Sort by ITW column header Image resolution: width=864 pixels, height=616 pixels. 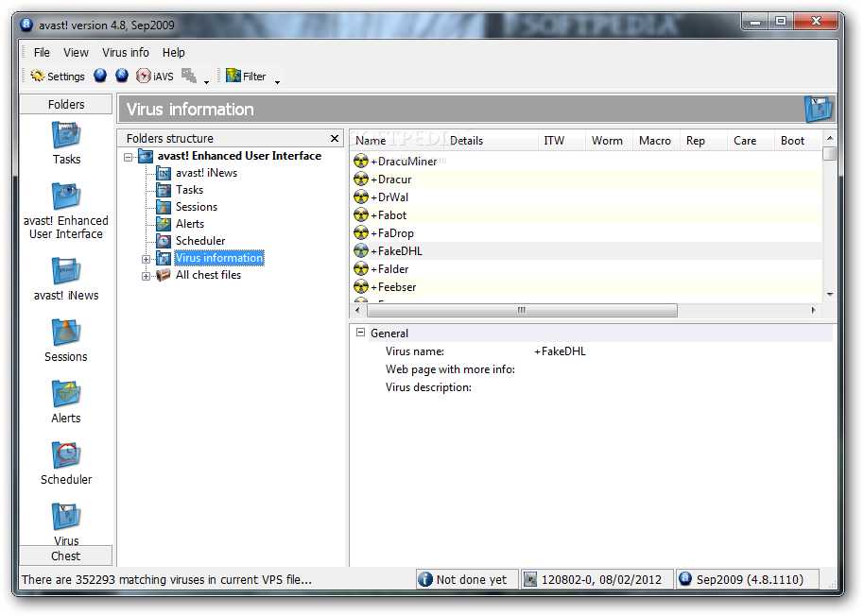pyautogui.click(x=562, y=141)
